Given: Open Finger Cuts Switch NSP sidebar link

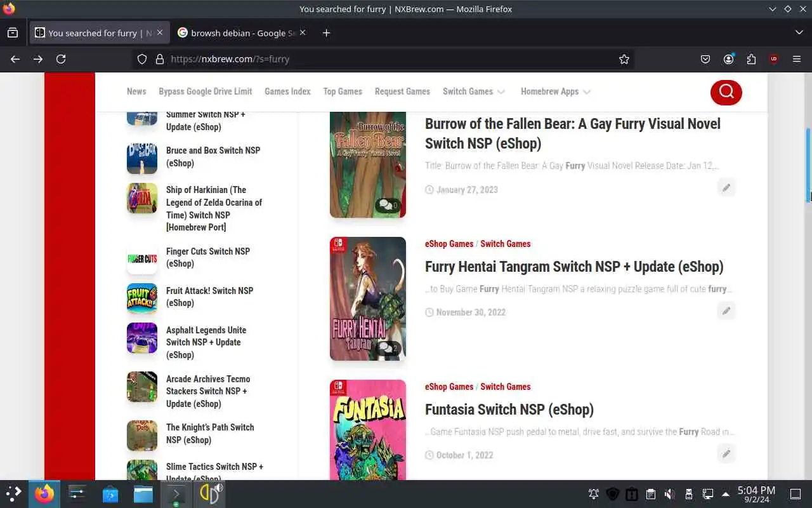Looking at the screenshot, I should 208,257.
